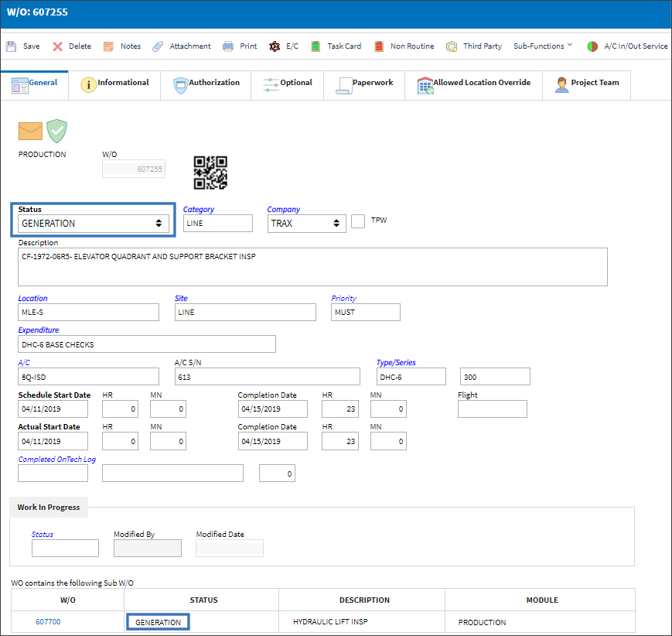Click the Save floppy disk icon
Screen dimensions: 672x636
click(11, 46)
